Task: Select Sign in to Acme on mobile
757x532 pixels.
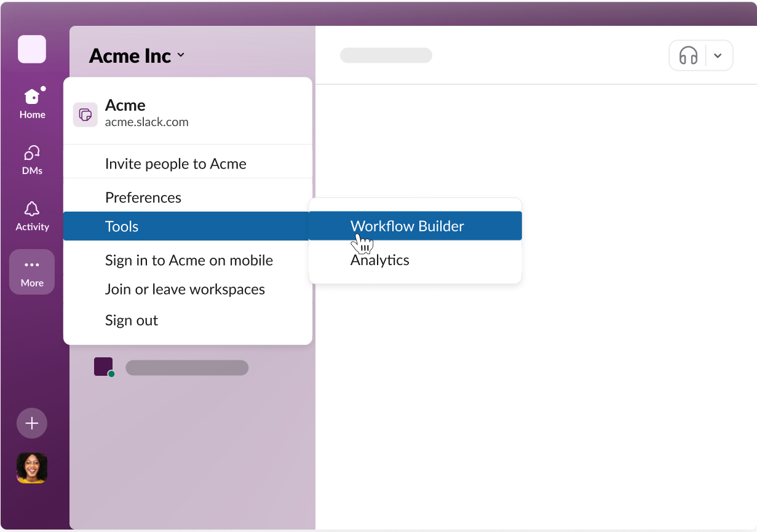Action: pyautogui.click(x=188, y=260)
